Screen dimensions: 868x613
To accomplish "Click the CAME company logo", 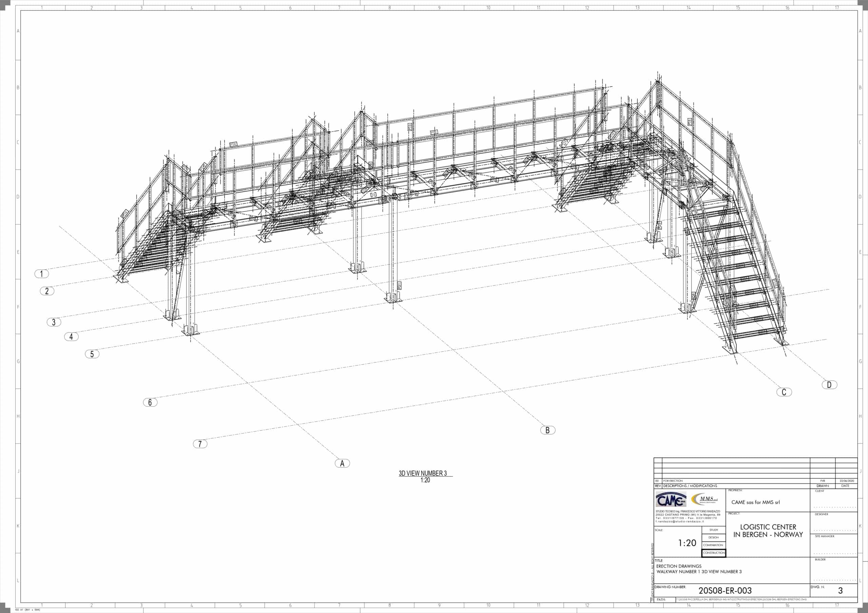I will pyautogui.click(x=671, y=499).
